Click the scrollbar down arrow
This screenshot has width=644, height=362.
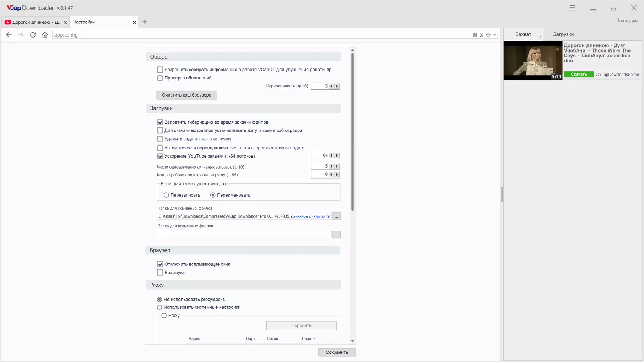pos(352,341)
